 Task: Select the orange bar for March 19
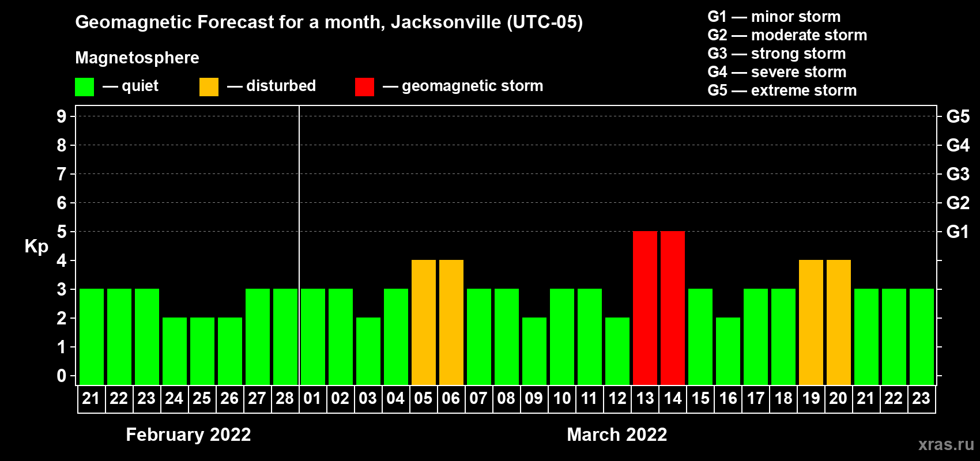coord(811,322)
